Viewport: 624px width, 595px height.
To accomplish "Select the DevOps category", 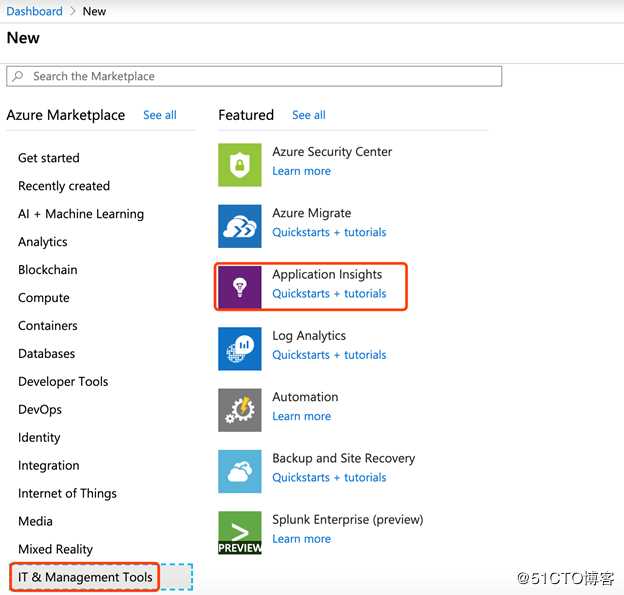I will point(40,410).
